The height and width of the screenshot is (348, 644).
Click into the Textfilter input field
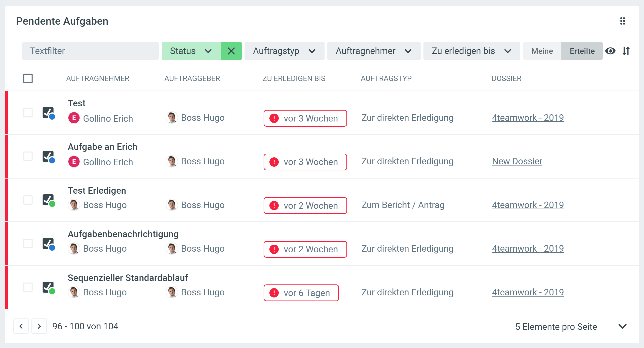pyautogui.click(x=90, y=51)
